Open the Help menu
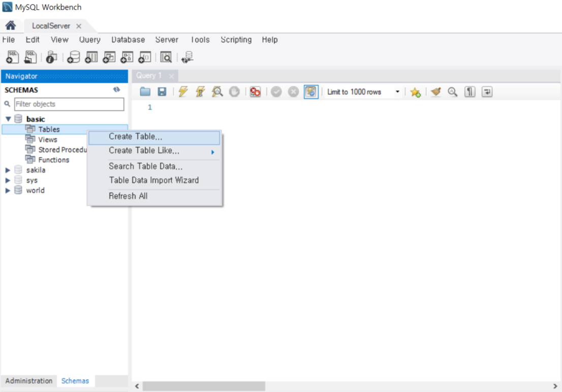Viewport: 562px width, 392px height. (269, 40)
